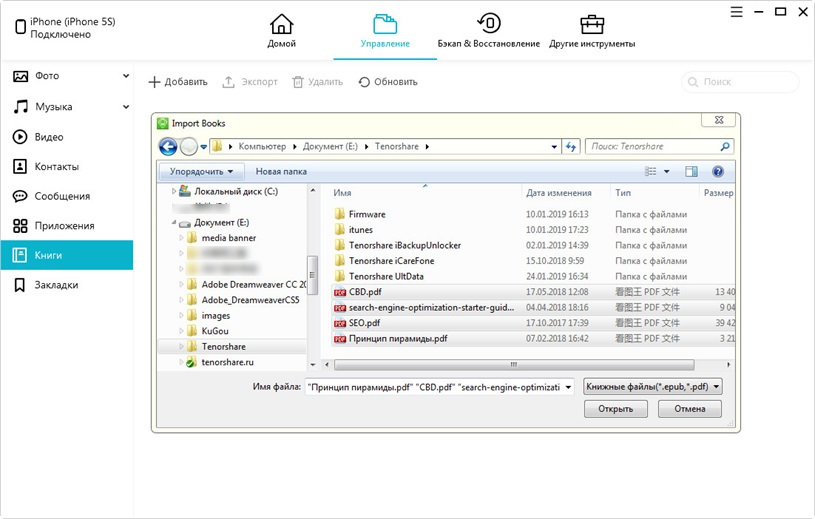The image size is (815, 519).
Task: Go to Приложения in sidebar
Action: (x=64, y=226)
